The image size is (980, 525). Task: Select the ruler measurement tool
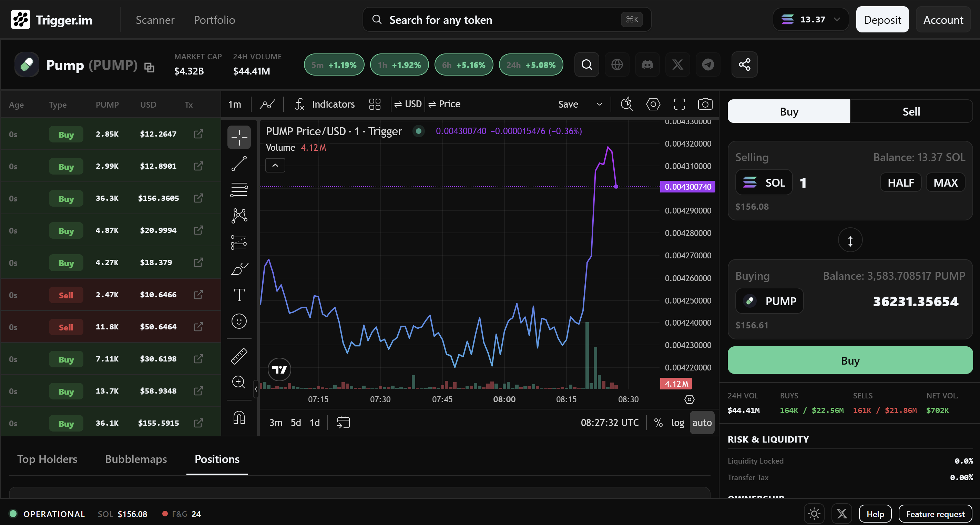[x=239, y=356]
